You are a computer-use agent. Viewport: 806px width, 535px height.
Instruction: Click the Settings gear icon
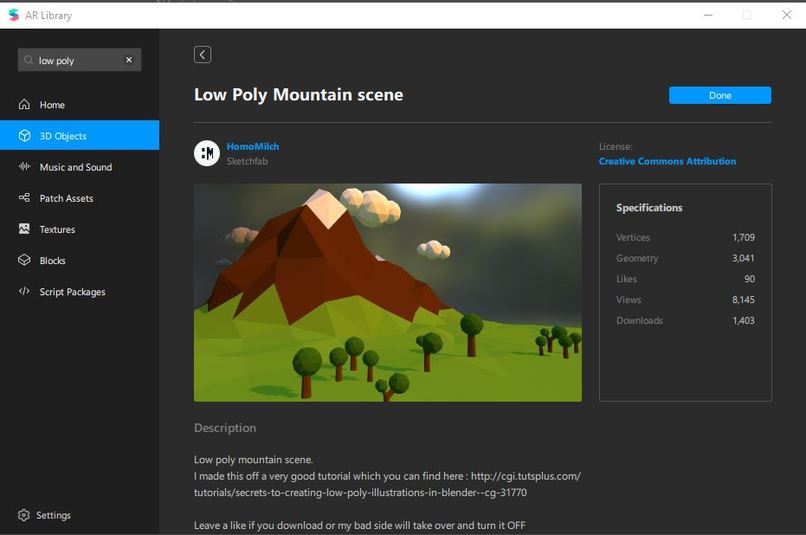(x=24, y=515)
